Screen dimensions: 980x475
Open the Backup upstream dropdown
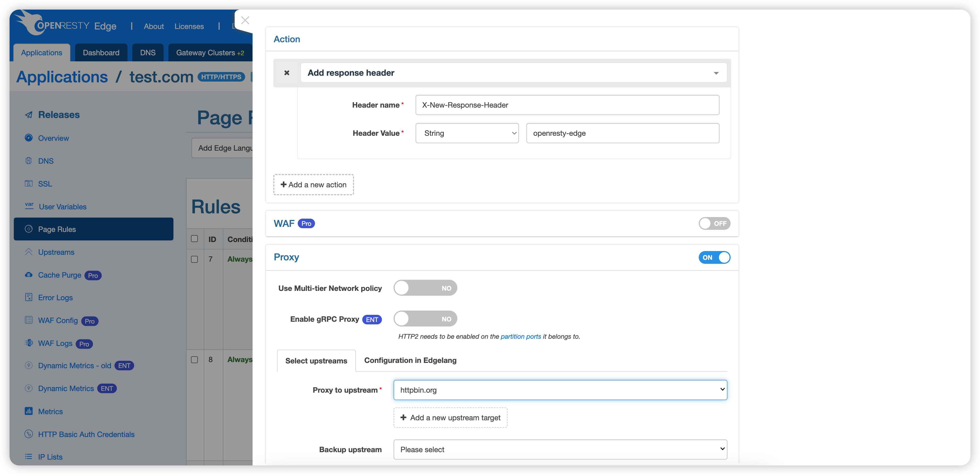(560, 449)
